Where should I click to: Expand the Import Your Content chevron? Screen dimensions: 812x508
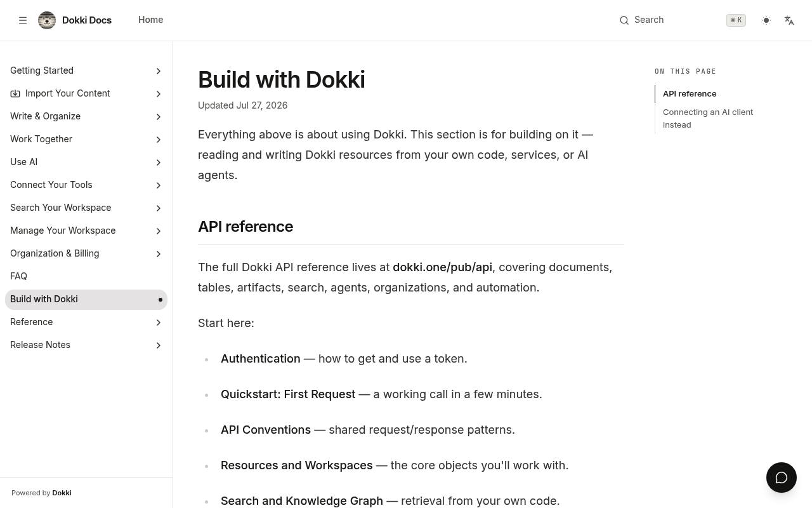[159, 94]
